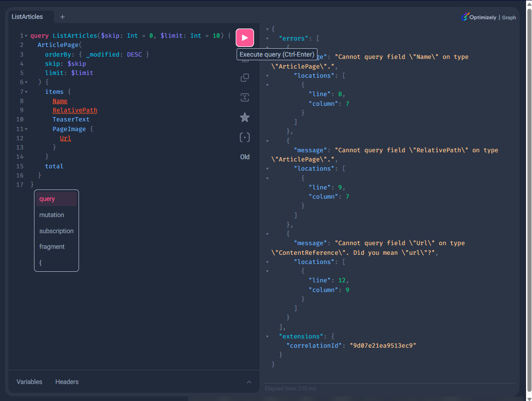Screen dimensions: 532x401
Task: Click the bracketed dot toolbar icon
Action: pos(244,137)
